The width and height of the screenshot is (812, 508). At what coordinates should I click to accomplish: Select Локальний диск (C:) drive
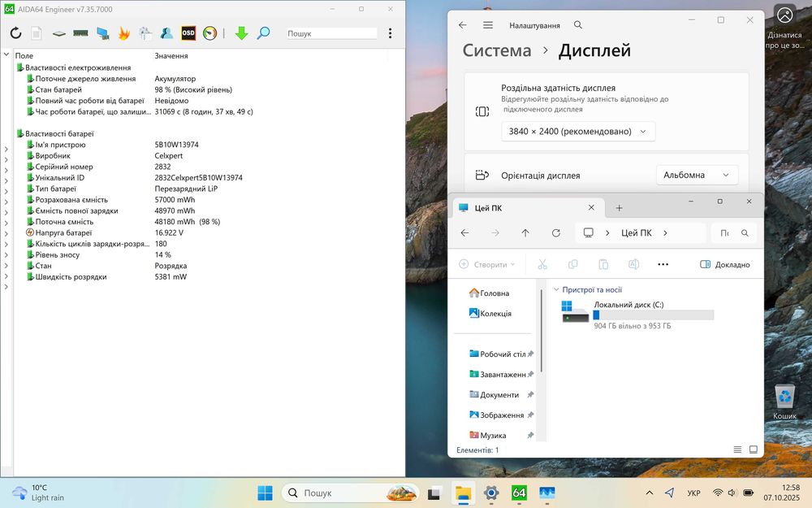coord(637,314)
